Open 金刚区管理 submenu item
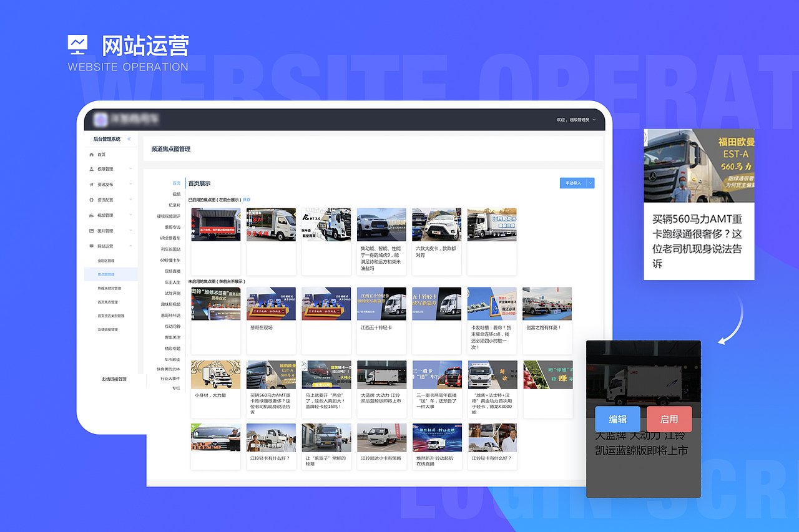799x532 pixels. coord(106,261)
